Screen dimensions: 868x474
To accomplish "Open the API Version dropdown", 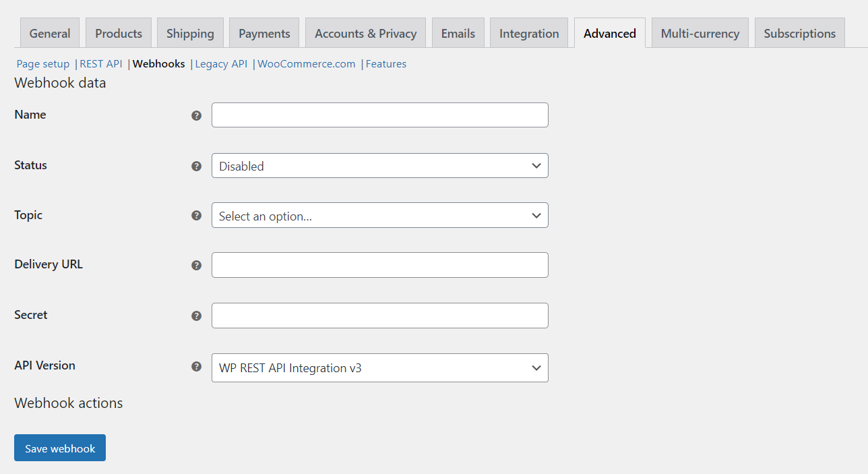I will tap(379, 368).
